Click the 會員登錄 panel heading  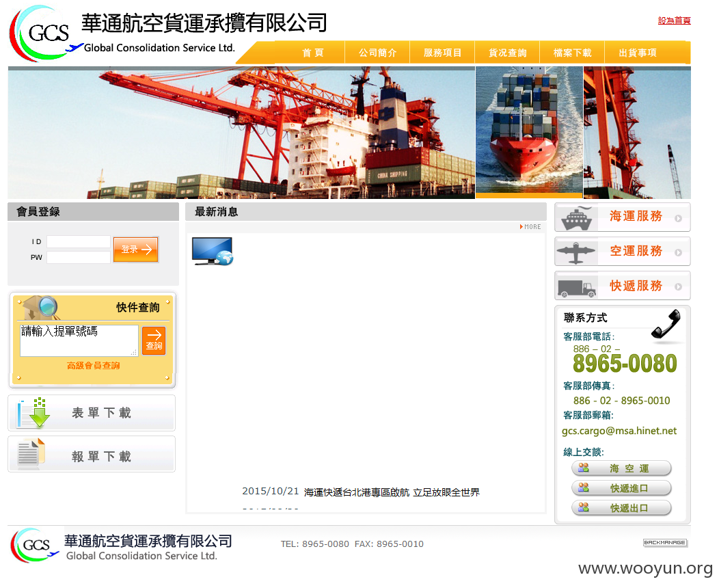(38, 212)
